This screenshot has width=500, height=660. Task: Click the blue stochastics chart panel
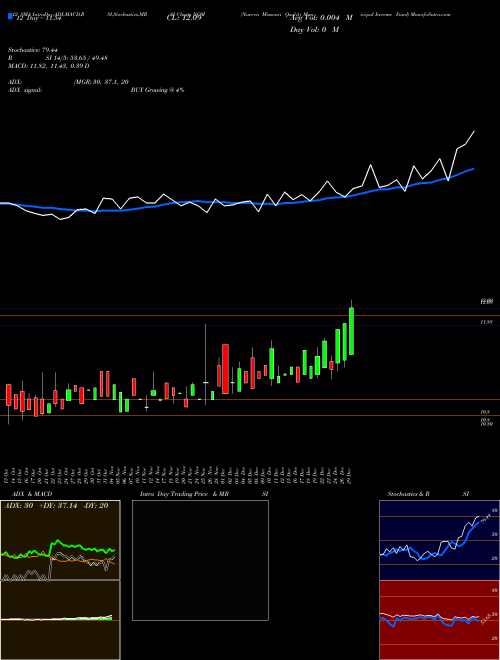(439, 540)
